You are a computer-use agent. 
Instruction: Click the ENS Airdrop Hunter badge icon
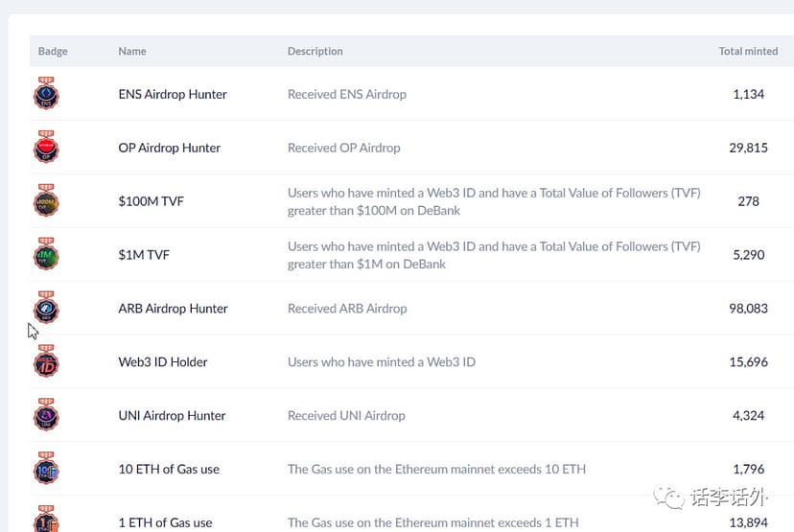pos(46,93)
